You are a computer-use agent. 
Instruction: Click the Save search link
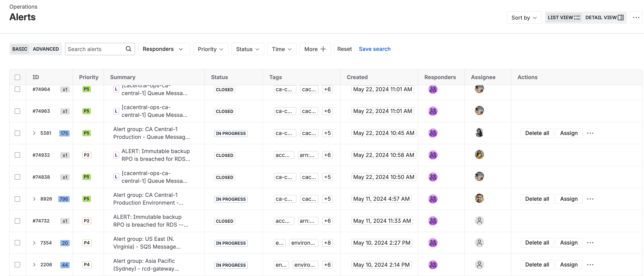(374, 49)
